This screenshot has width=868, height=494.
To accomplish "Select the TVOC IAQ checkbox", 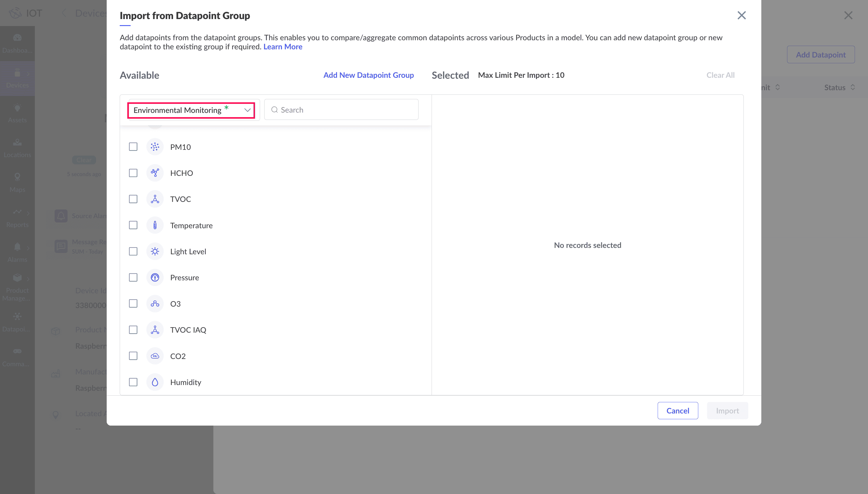I will pyautogui.click(x=133, y=329).
